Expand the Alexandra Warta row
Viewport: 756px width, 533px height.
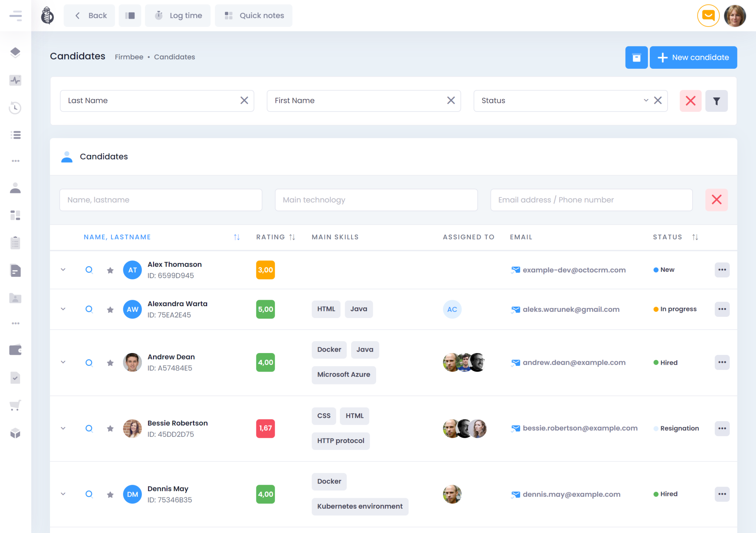pos(63,309)
